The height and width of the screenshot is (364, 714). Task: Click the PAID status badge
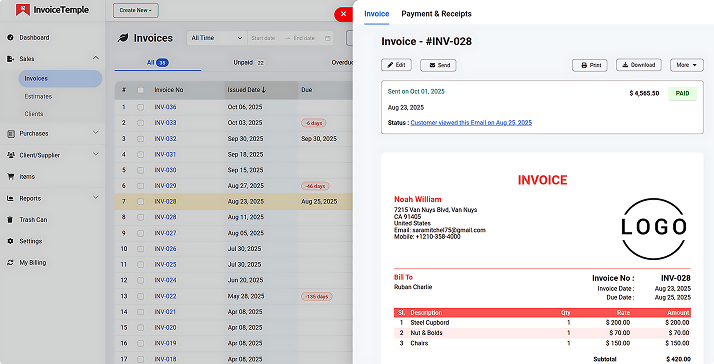[682, 93]
